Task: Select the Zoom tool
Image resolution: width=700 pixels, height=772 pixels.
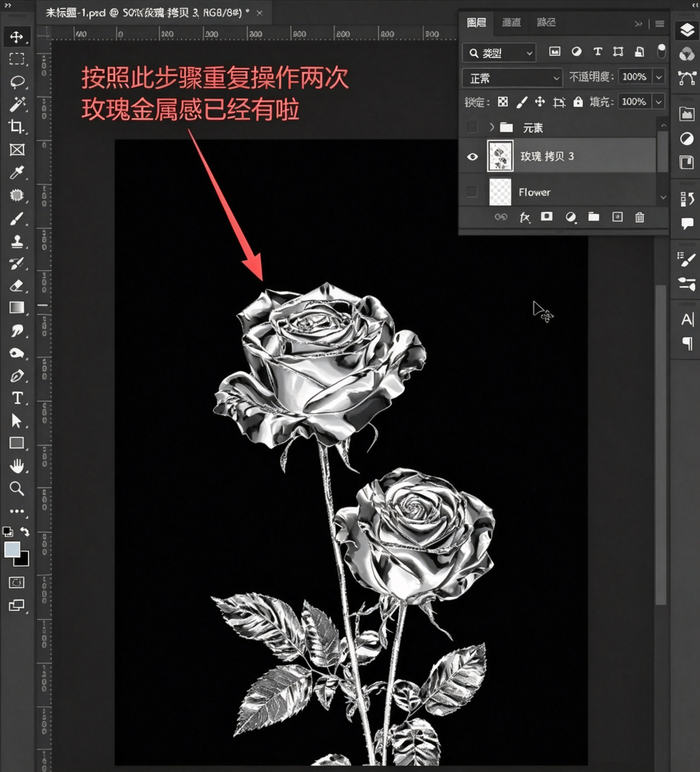Action: click(x=17, y=488)
